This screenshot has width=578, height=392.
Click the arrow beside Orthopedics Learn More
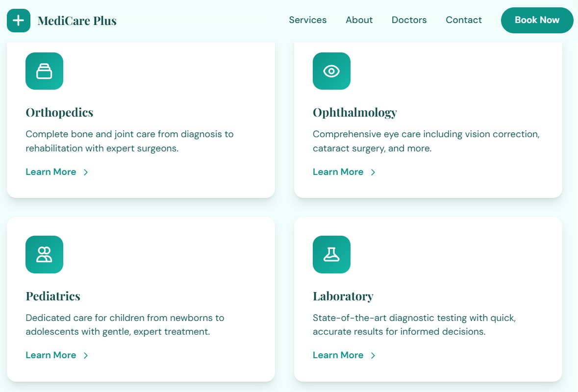[86, 172]
